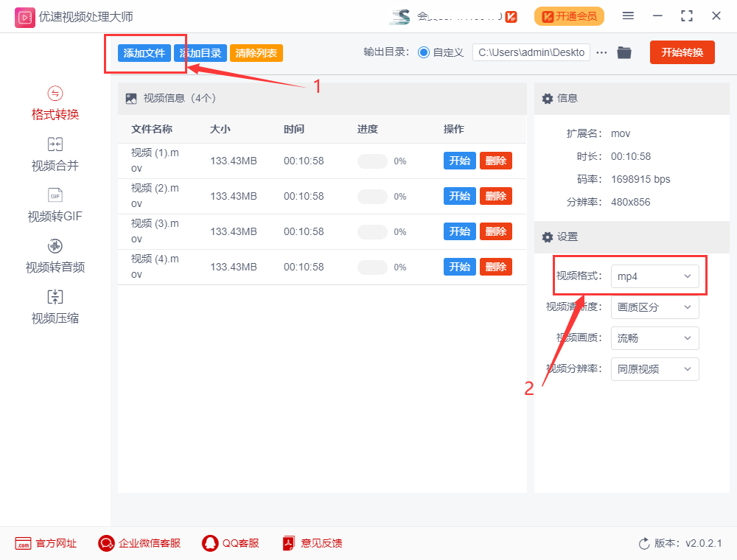Click the 开始转换 start conversion button
Image resolution: width=737 pixels, height=560 pixels.
pyautogui.click(x=682, y=52)
